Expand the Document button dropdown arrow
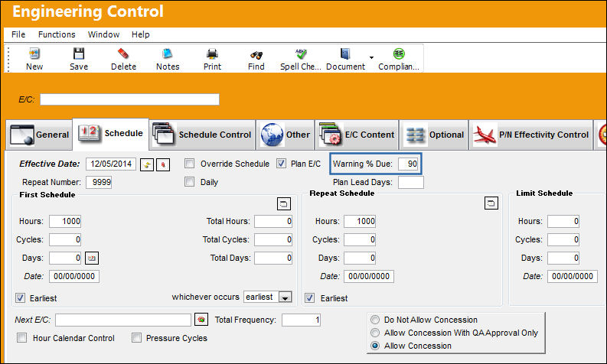 coord(372,57)
